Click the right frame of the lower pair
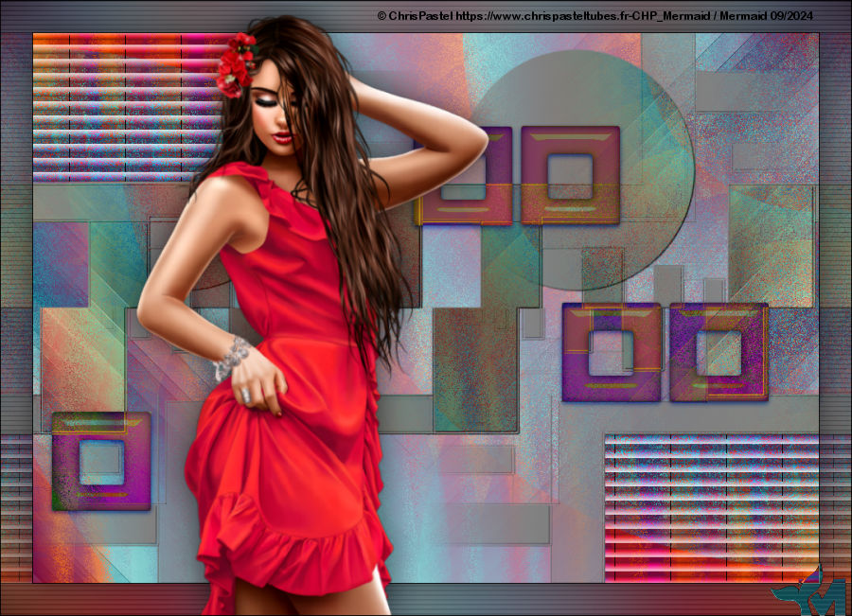This screenshot has height=616, width=852. [719, 351]
